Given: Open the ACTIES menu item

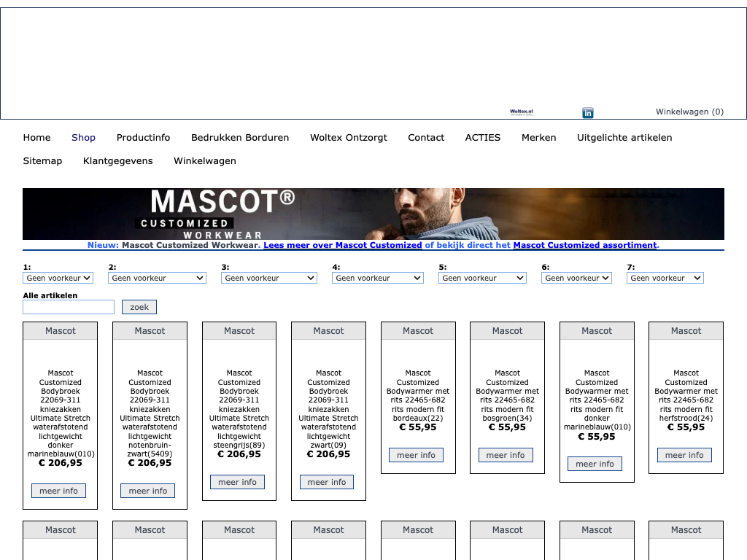Looking at the screenshot, I should click(483, 138).
